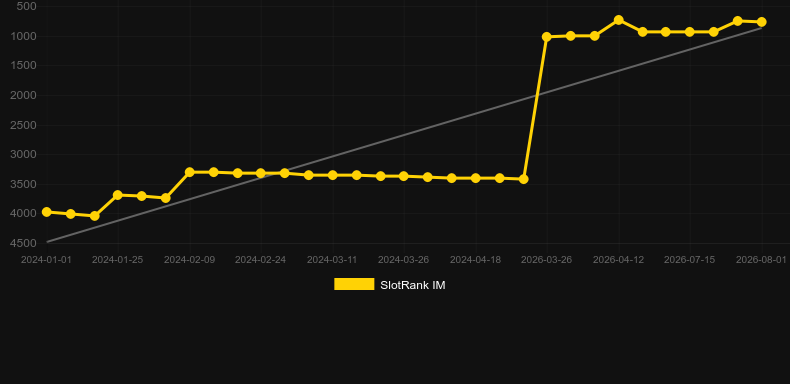This screenshot has width=790, height=384.
Task: Click the yellow SlotRank IM legend swatch
Action: tap(354, 284)
